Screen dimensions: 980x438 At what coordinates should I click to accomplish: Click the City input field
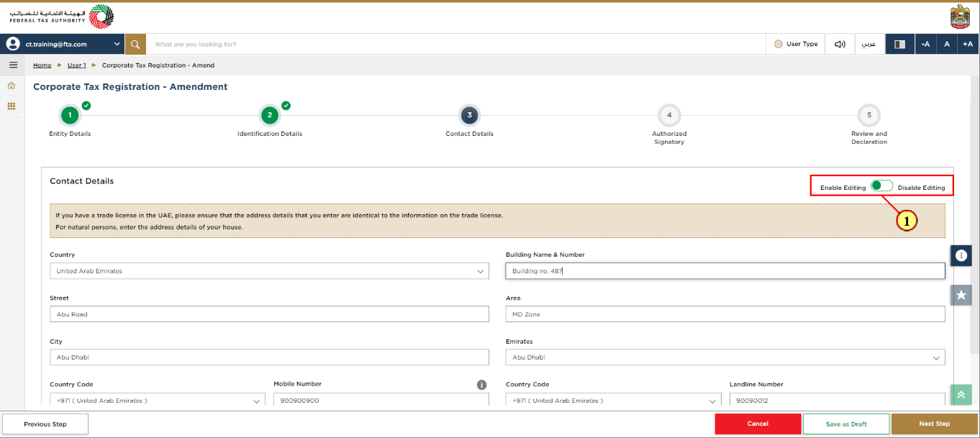(x=269, y=357)
